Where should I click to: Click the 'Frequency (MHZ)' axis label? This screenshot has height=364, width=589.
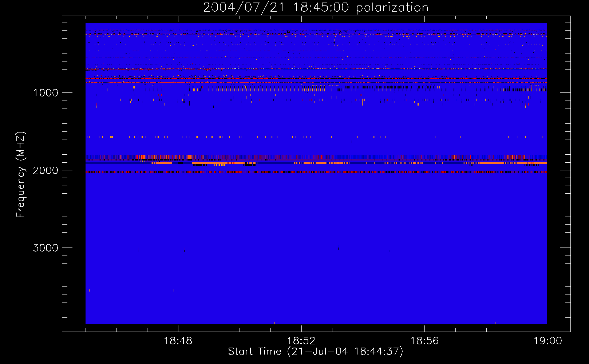click(21, 175)
